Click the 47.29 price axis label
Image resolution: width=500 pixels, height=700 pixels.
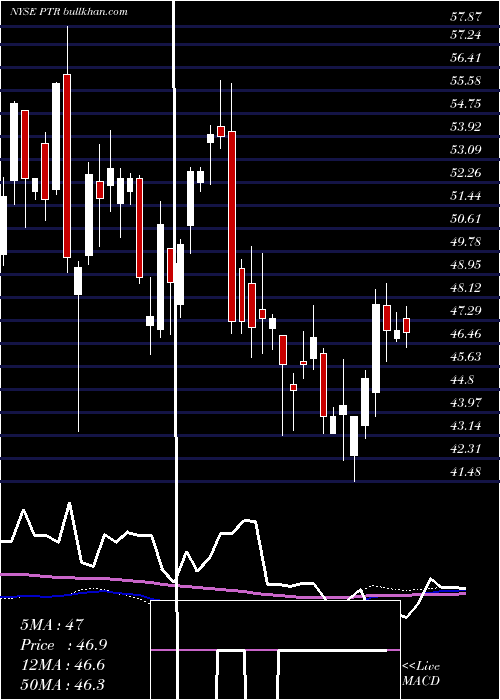pos(466,310)
